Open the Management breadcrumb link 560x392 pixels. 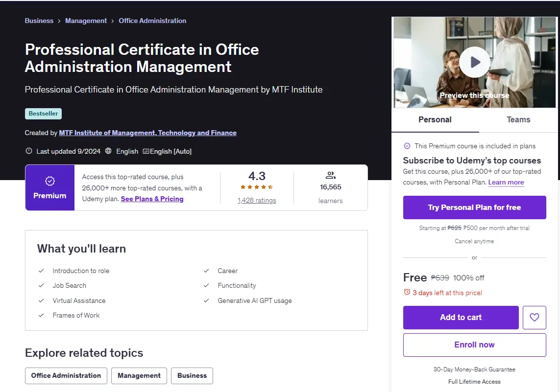point(86,21)
